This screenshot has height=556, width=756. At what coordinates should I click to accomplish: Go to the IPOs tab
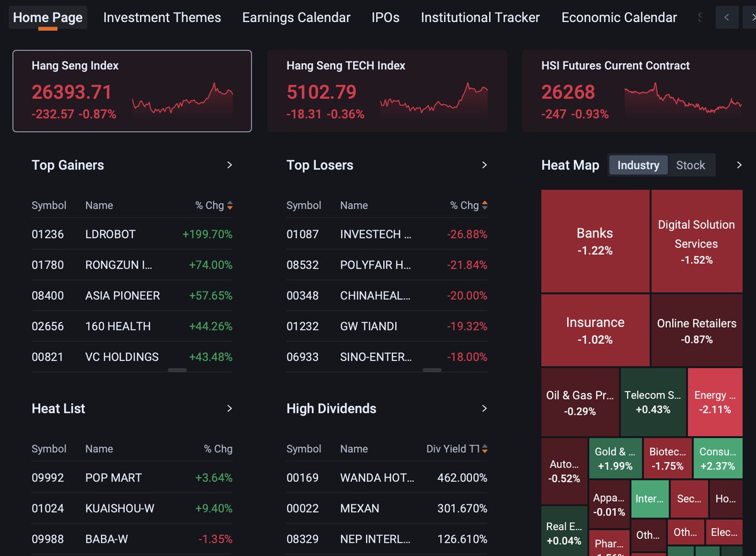click(x=386, y=18)
